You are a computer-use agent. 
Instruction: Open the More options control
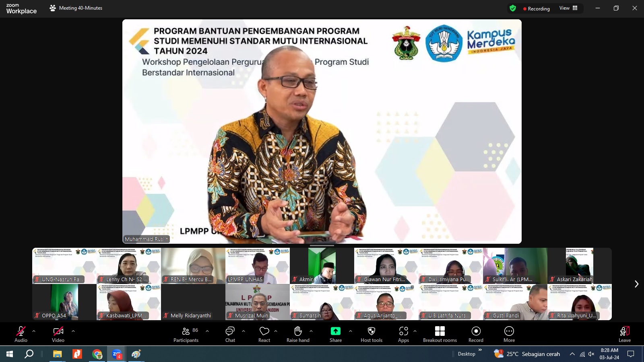[509, 334]
